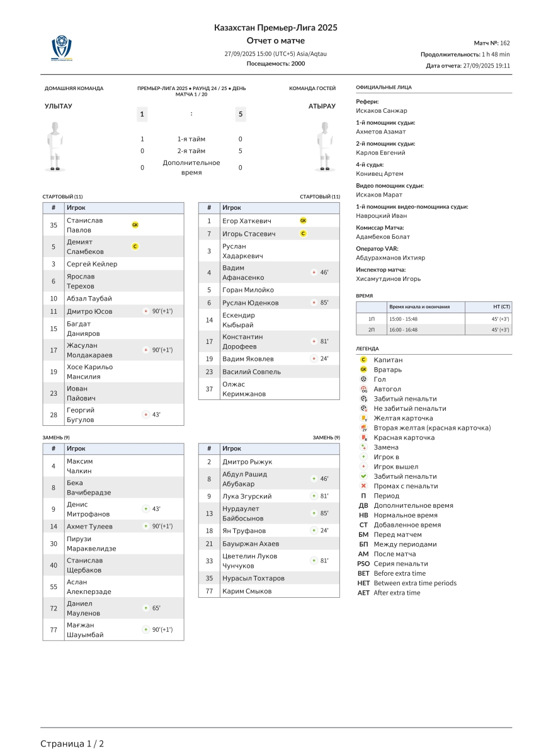The width and height of the screenshot is (534, 756).
Task: Click the Kazakhstan Premier League logo
Action: (x=62, y=48)
